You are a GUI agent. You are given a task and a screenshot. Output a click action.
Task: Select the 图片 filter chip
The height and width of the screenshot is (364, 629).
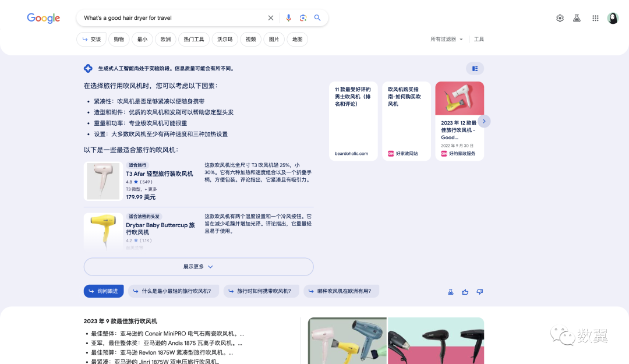coord(274,40)
